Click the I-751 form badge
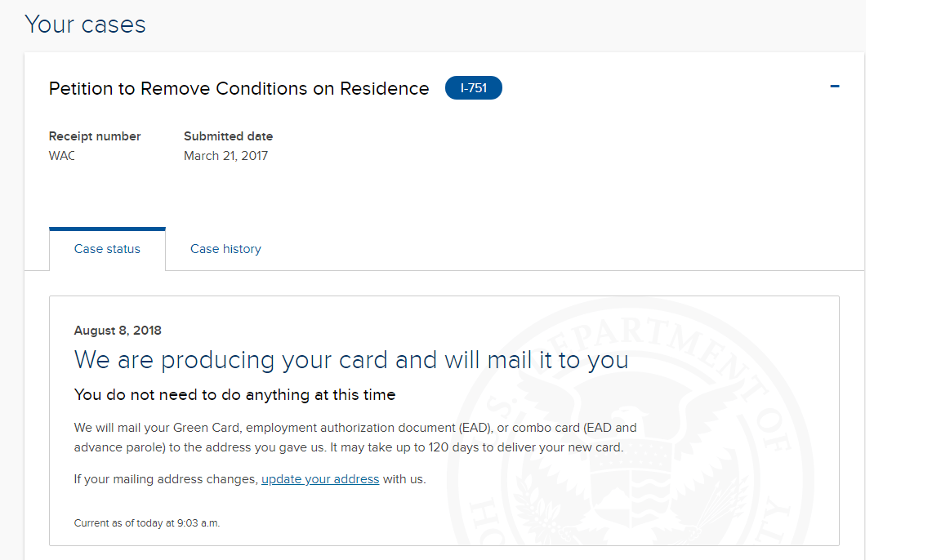Screen dimensions: 941x560 (474, 88)
